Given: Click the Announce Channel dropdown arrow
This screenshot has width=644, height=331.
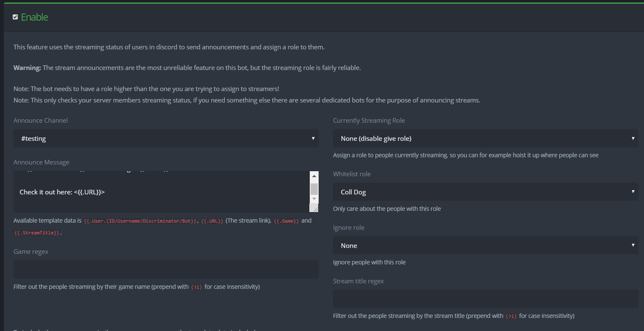Looking at the screenshot, I should [313, 138].
